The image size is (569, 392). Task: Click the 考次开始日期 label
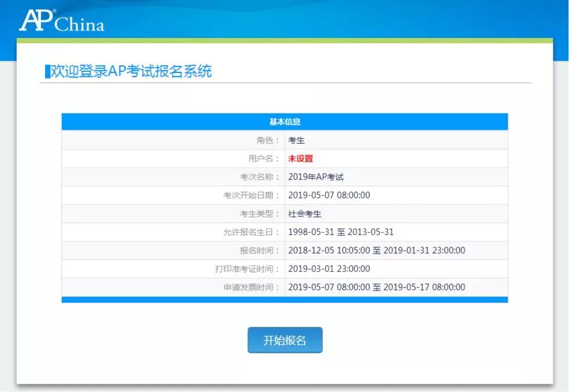click(251, 195)
